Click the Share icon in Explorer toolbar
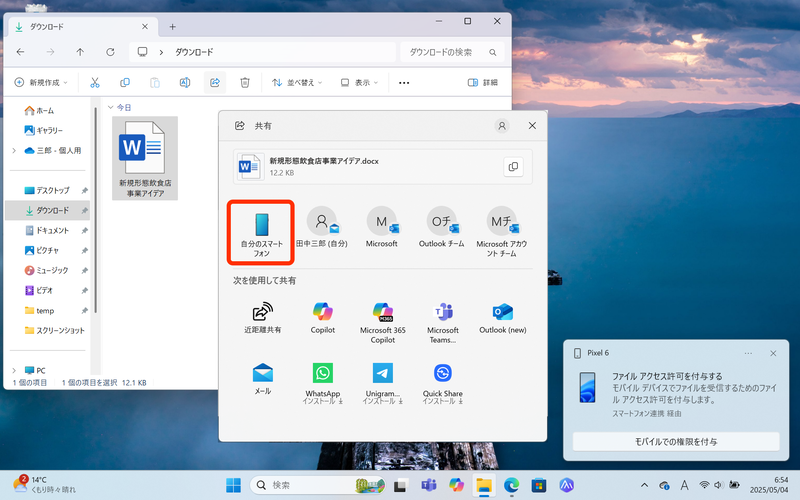Screen dimensions: 800x500 [x=215, y=83]
